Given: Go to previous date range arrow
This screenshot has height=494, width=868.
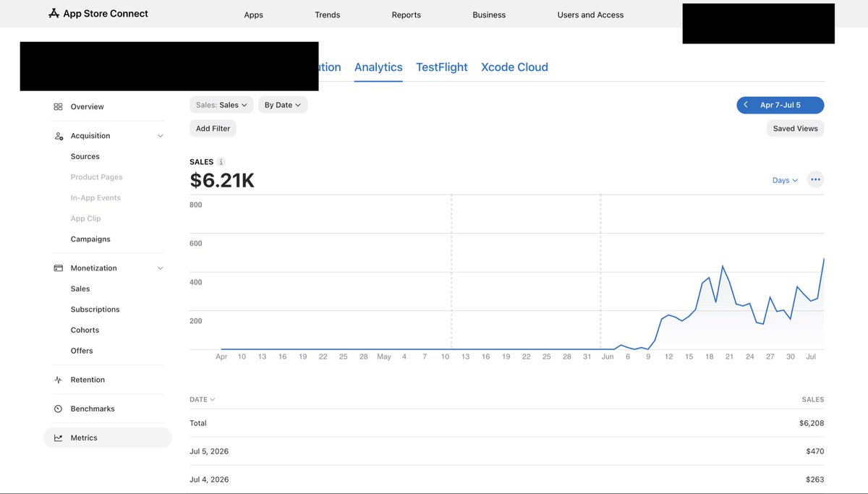Looking at the screenshot, I should pyautogui.click(x=746, y=105).
